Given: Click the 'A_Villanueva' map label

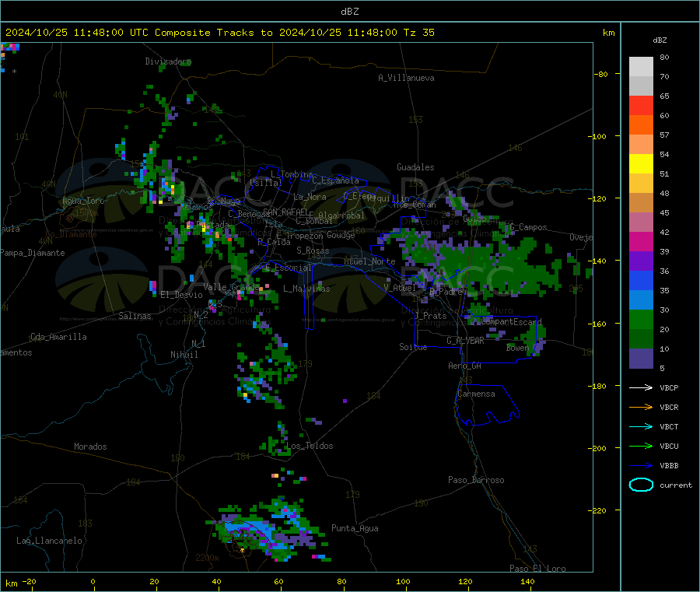Looking at the screenshot, I should 406,78.
